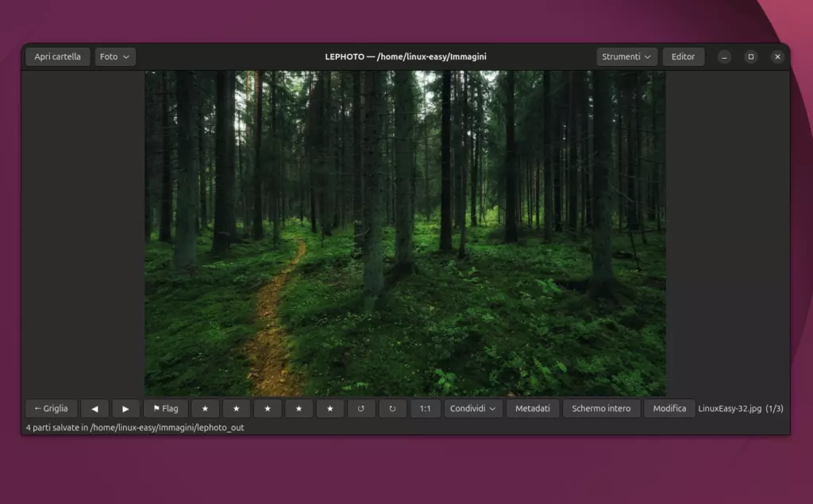Toggle the Flag on this photo
This screenshot has width=813, height=504.
166,409
